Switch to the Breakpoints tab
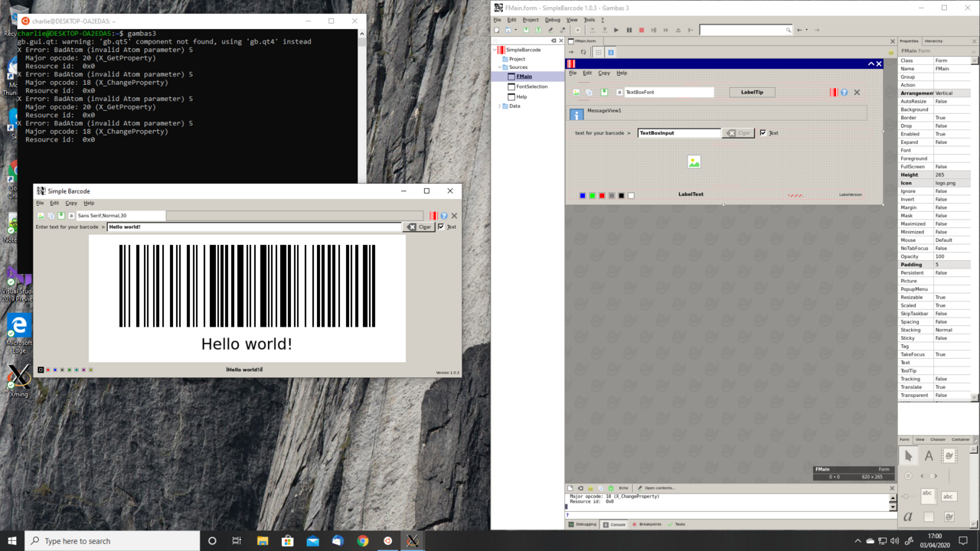The height and width of the screenshot is (551, 980). [x=645, y=524]
